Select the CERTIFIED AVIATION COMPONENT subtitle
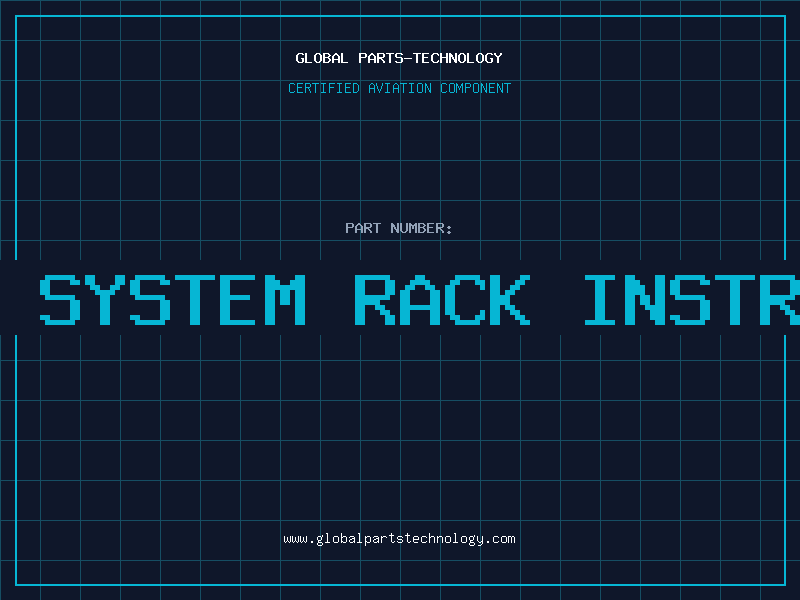 click(x=399, y=88)
